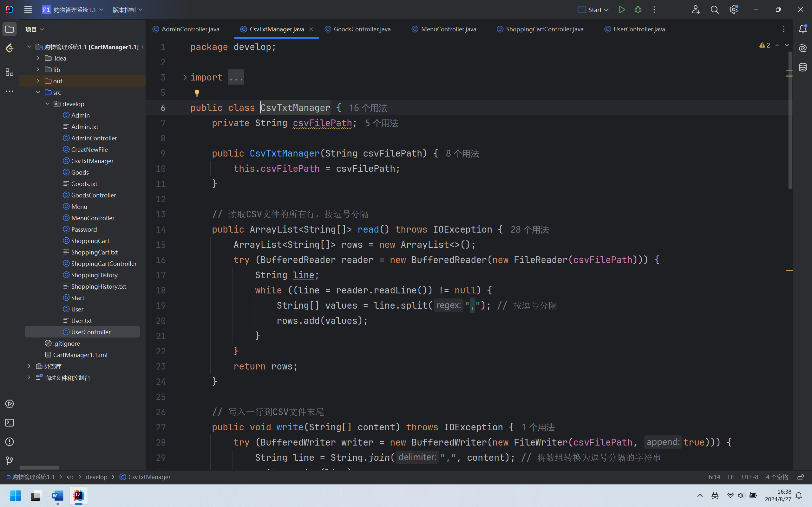Open ShoppingHistory.txt in project tree

click(98, 286)
